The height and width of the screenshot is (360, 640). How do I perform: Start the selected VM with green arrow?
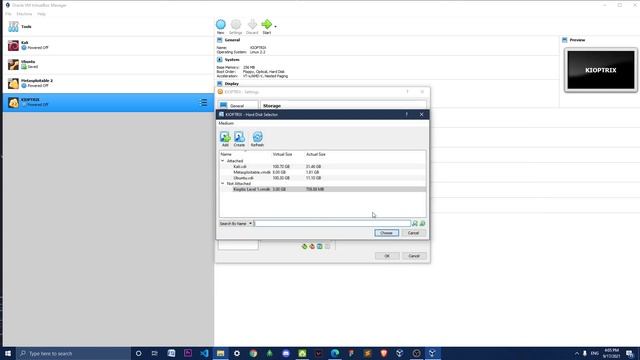coord(267,27)
